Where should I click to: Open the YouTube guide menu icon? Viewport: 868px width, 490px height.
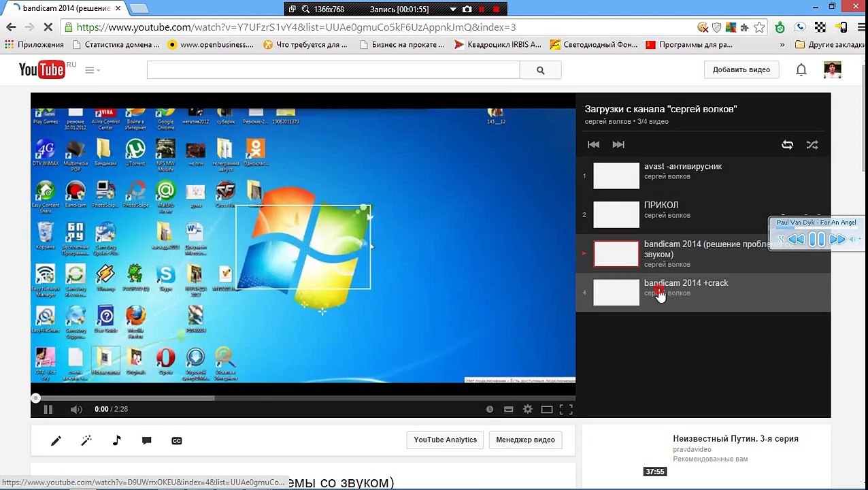click(92, 70)
